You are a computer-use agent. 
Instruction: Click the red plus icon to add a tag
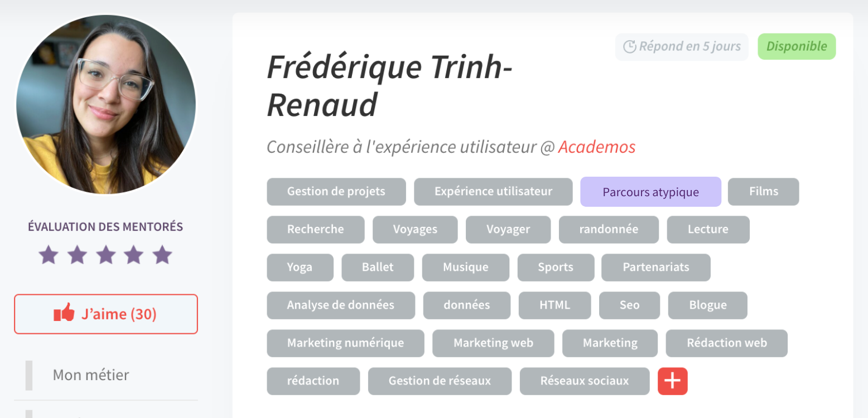click(672, 381)
